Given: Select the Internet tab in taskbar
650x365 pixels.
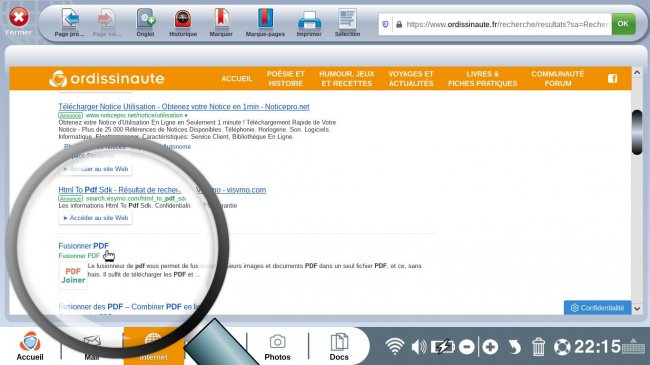Looking at the screenshot, I should click(153, 346).
